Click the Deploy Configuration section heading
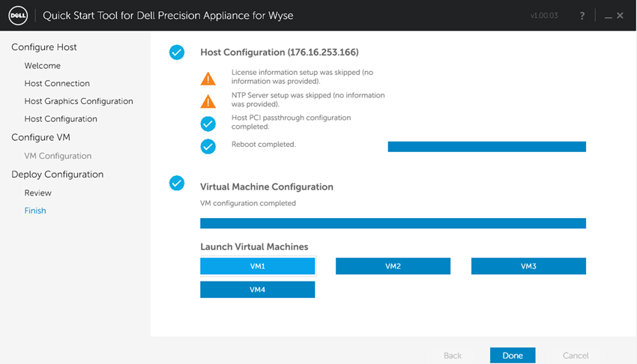The width and height of the screenshot is (637, 364). tap(57, 175)
